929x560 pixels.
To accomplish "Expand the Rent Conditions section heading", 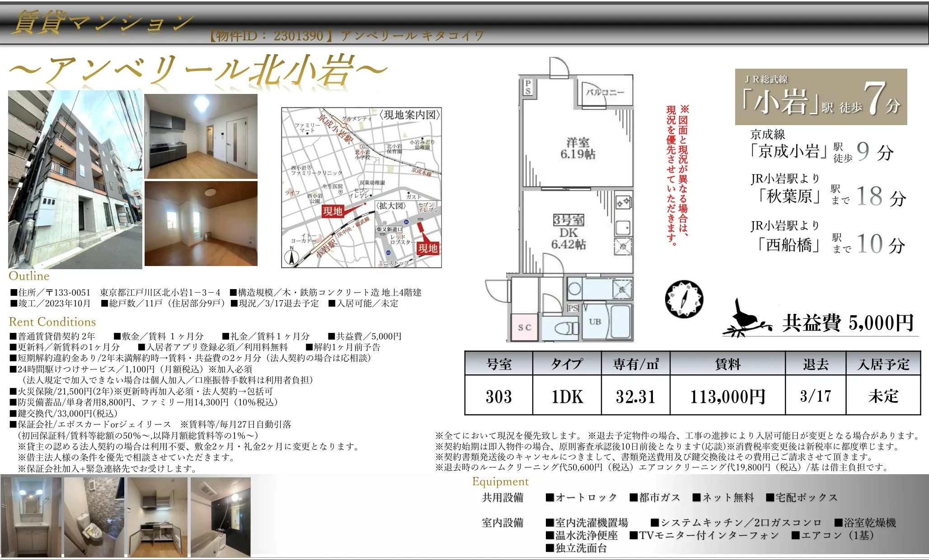I will (x=52, y=322).
